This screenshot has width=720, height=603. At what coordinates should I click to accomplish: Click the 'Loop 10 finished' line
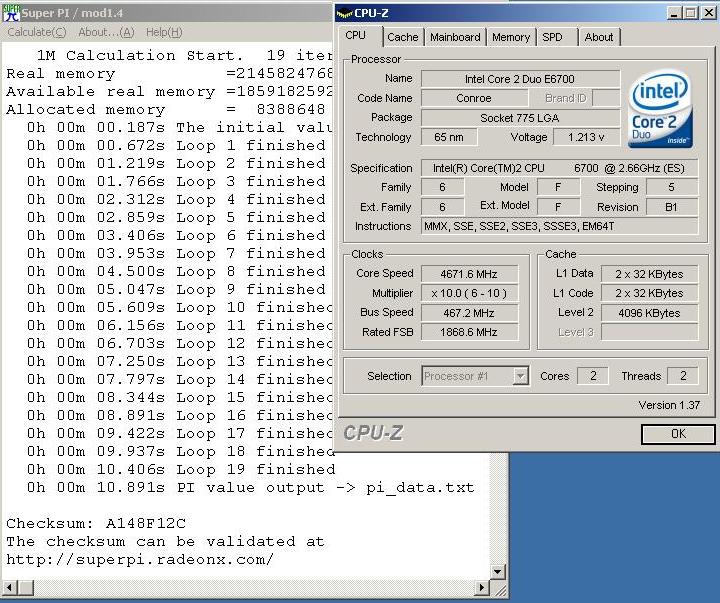click(x=180, y=307)
